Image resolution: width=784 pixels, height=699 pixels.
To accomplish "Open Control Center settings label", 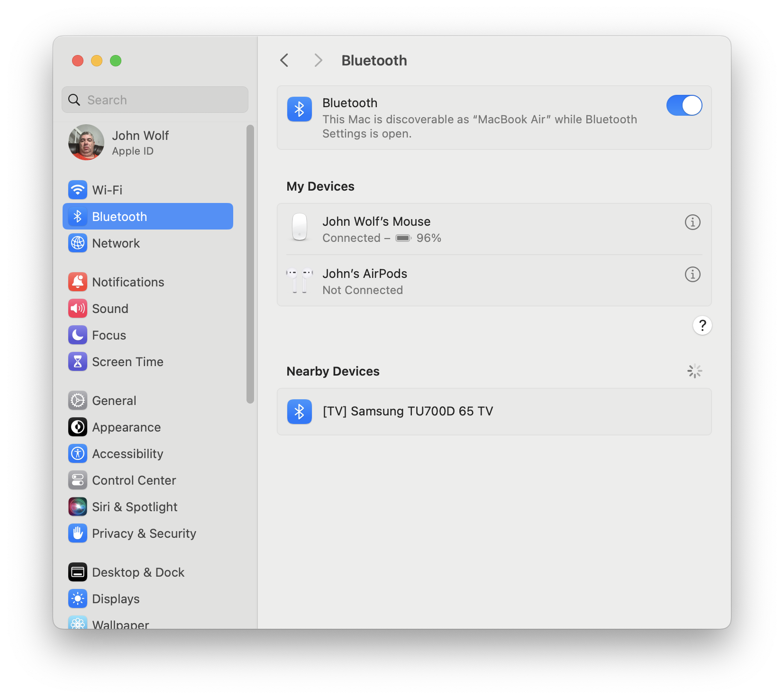I will (134, 480).
